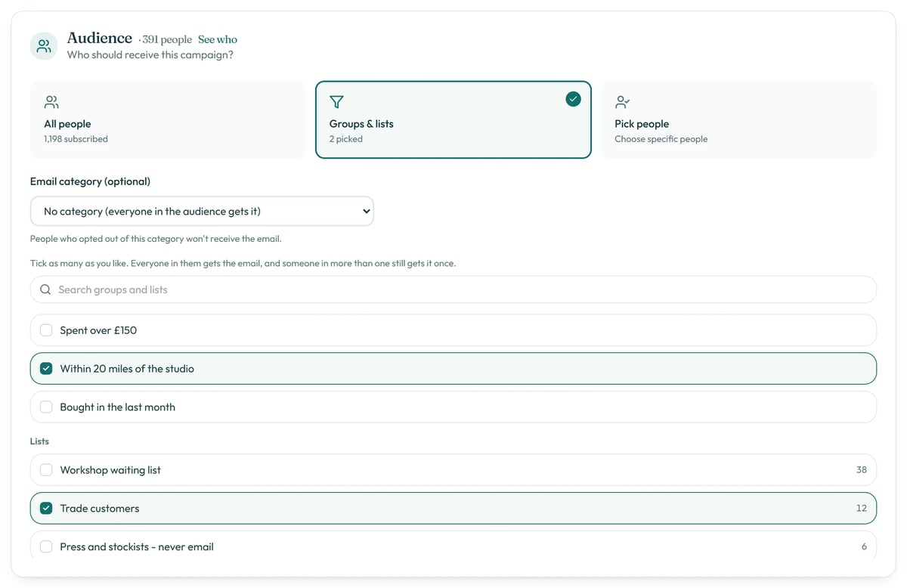Click the Trade customers count 12
Viewport: 907px width, 588px height.
click(x=862, y=509)
